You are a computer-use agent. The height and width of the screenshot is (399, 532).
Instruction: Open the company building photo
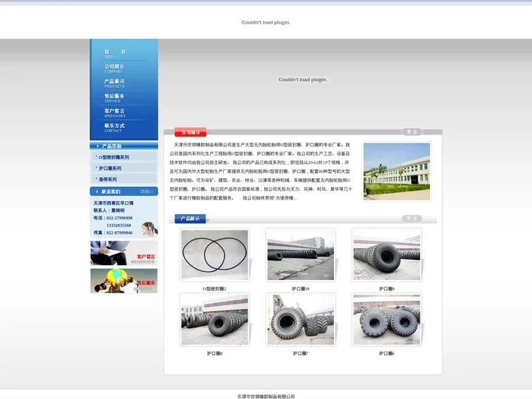397,171
